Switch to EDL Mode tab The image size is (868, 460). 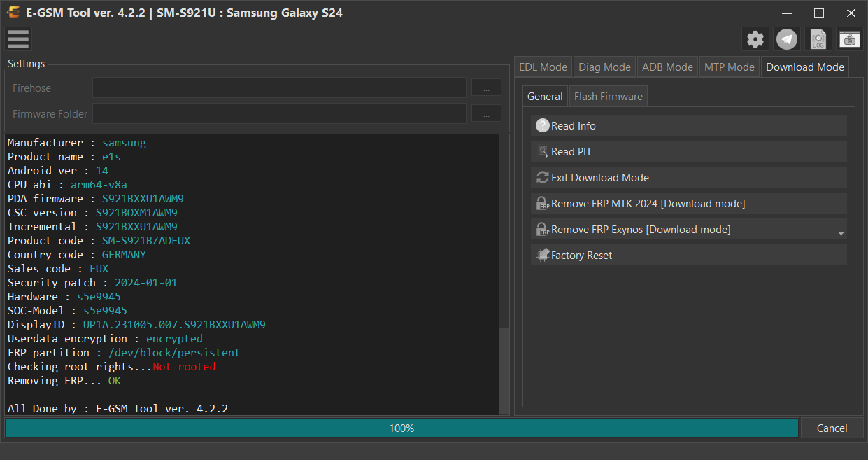(543, 67)
